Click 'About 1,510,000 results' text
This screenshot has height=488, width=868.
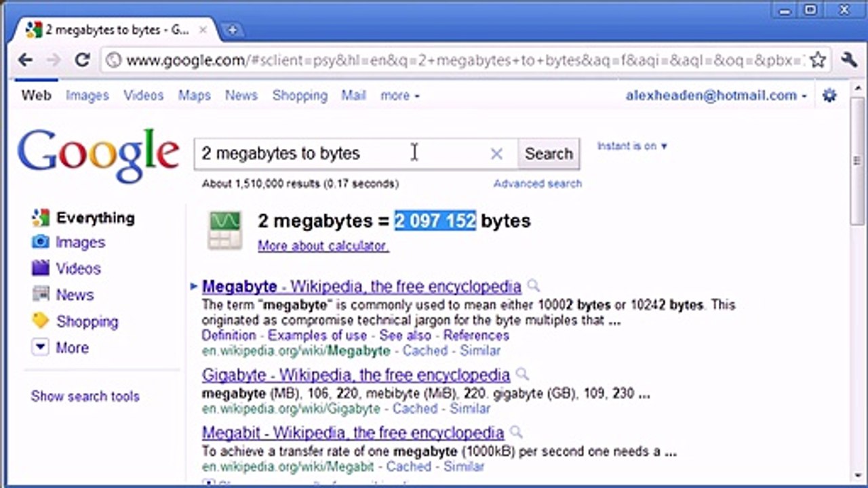300,184
